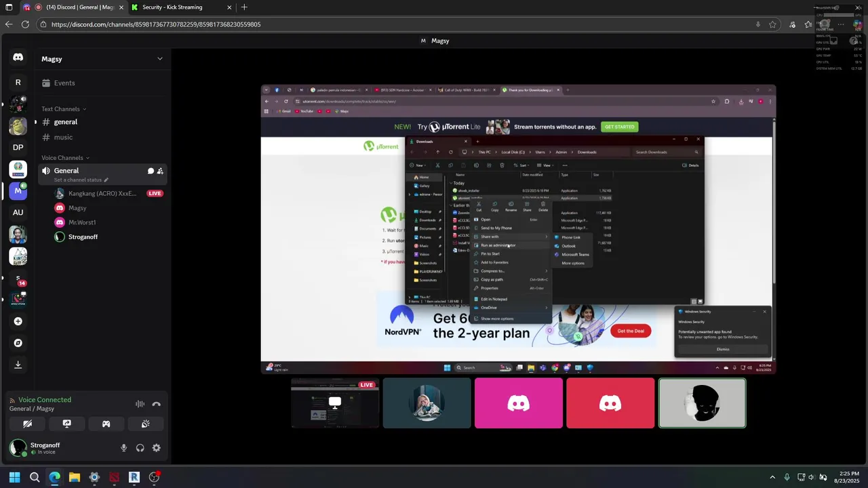
Task: Collapse the Voice Channels category
Action: [x=66, y=158]
